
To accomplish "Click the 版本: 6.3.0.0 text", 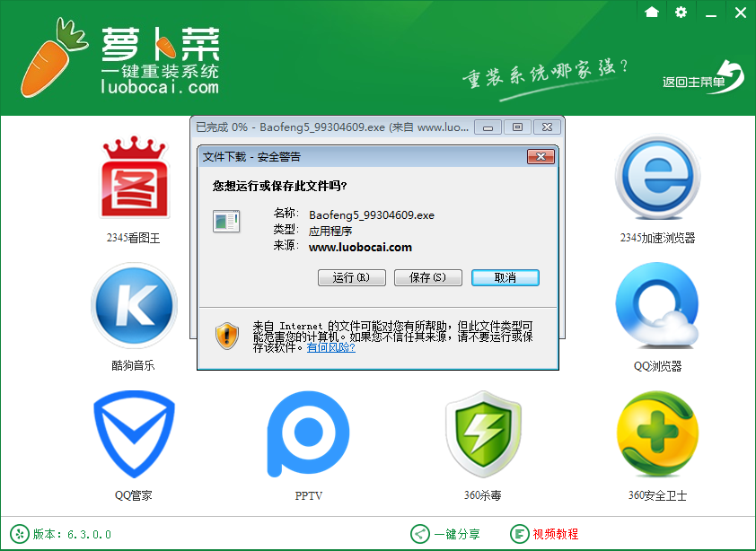I will (x=73, y=534).
